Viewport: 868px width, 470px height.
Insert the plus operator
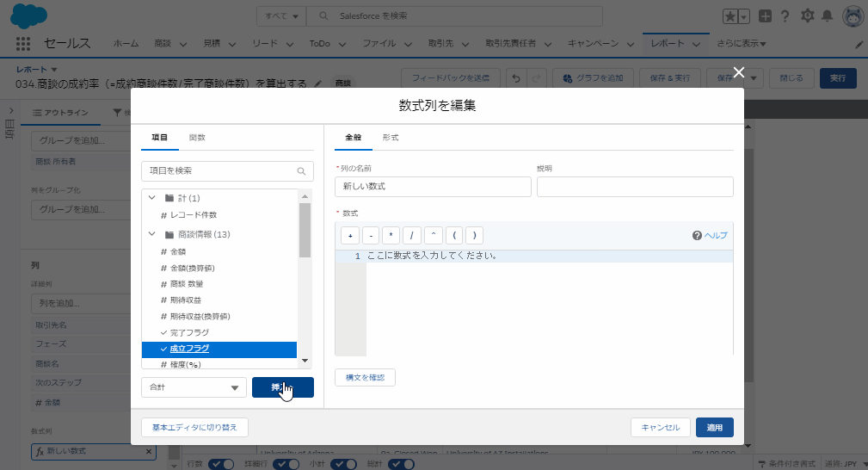click(x=350, y=236)
